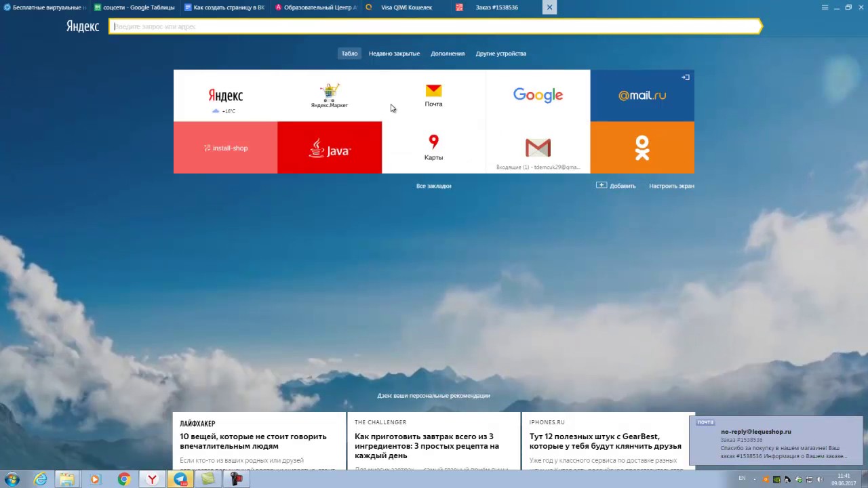
Task: Click Настроить экран
Action: [x=671, y=186]
